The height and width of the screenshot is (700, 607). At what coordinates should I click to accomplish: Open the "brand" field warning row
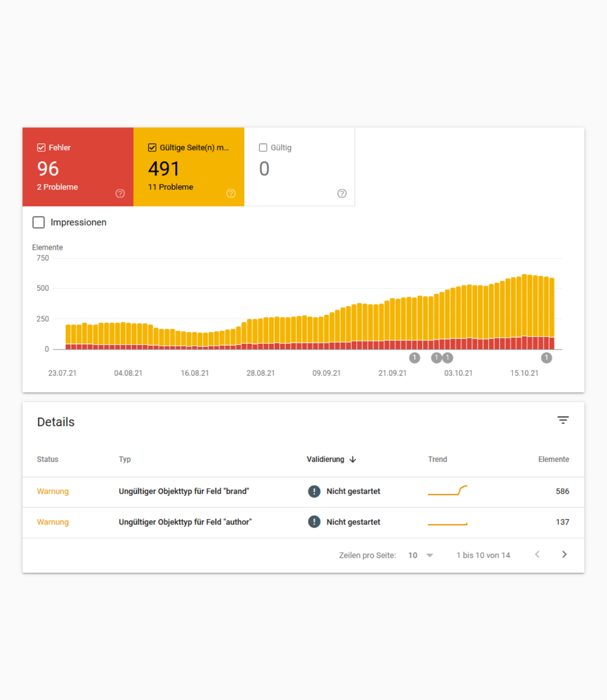click(x=303, y=492)
